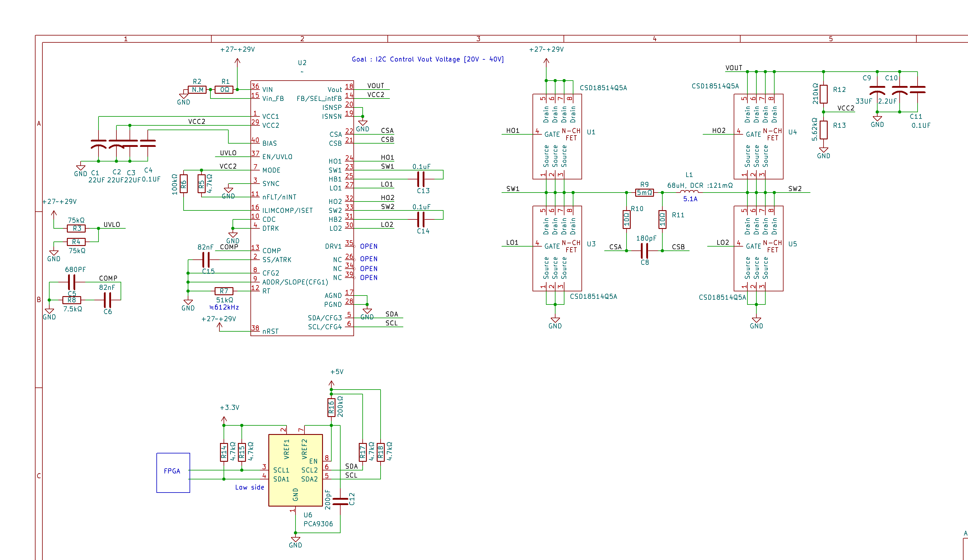
Task: Select the C1 22UF capacitor
Action: click(x=98, y=144)
